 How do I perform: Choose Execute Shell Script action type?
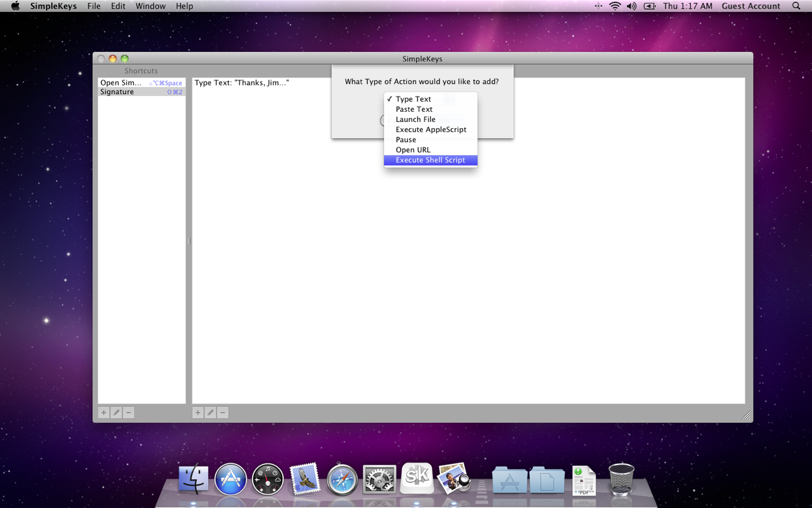click(x=430, y=160)
